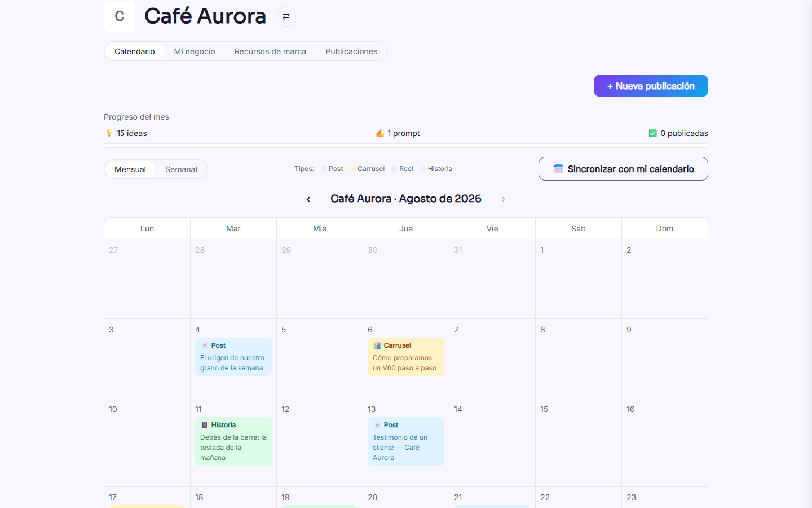Click the Café Aurora 'C' avatar
Viewport: 812px width, 508px height.
pos(120,16)
